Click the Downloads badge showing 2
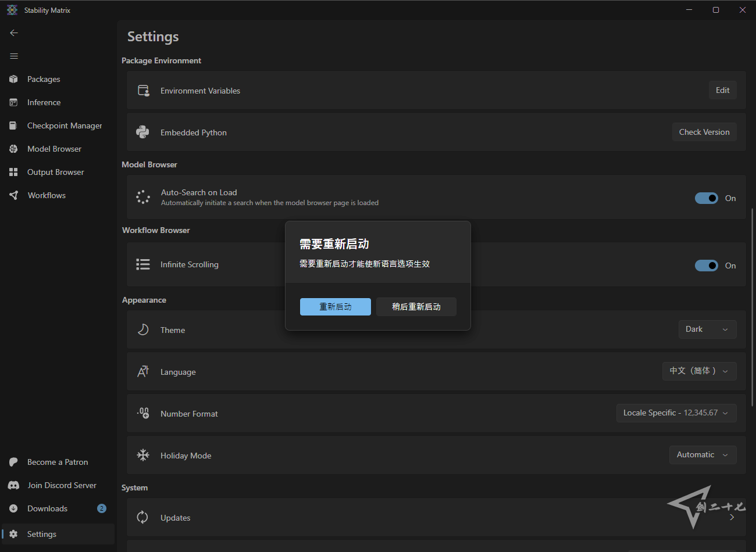This screenshot has height=552, width=756. tap(102, 508)
